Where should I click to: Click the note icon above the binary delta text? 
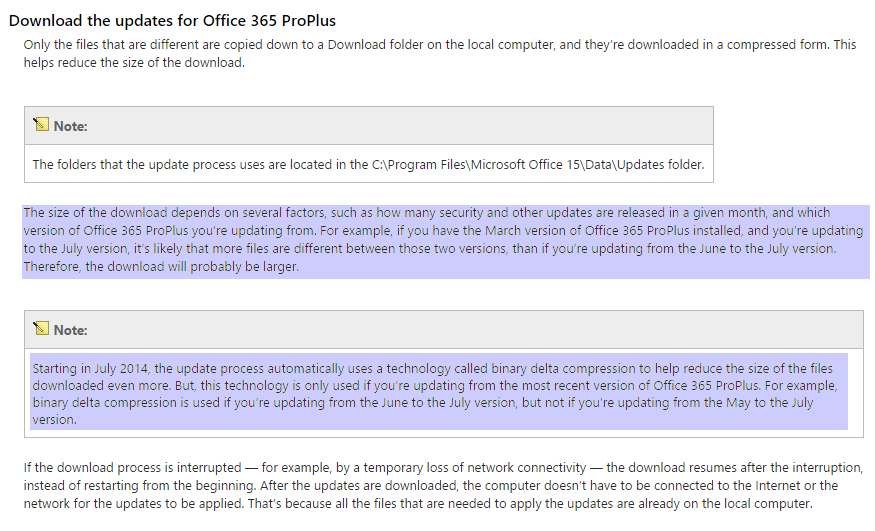tap(40, 329)
